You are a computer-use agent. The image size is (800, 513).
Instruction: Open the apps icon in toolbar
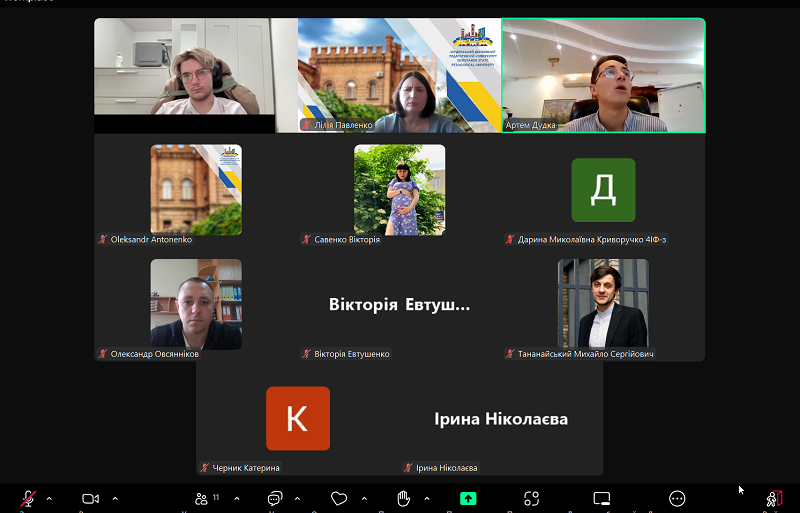coord(532,498)
